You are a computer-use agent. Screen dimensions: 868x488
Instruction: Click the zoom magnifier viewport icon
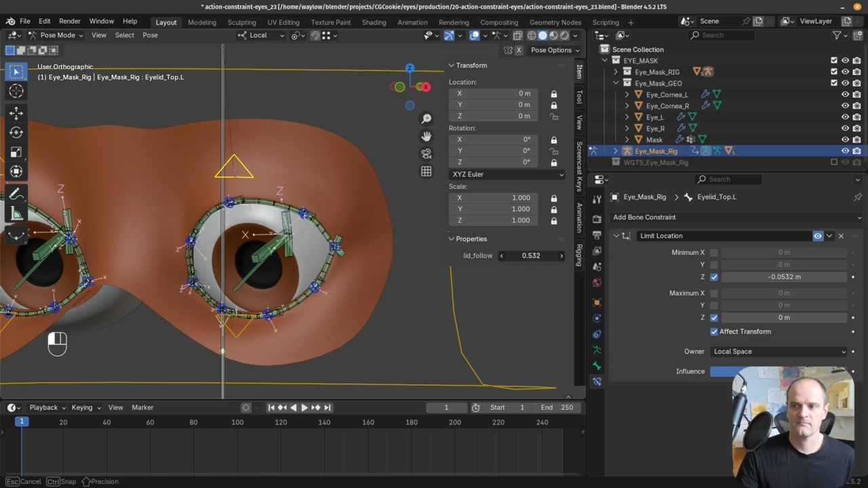(426, 119)
